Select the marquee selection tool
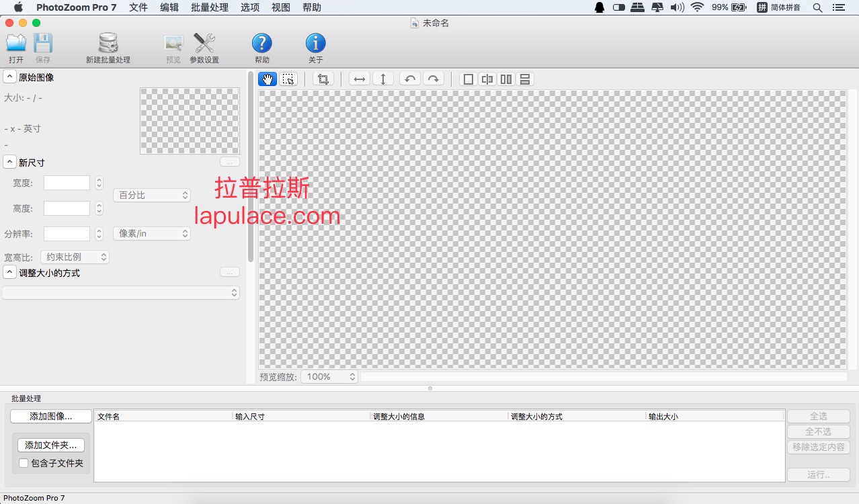 click(288, 79)
